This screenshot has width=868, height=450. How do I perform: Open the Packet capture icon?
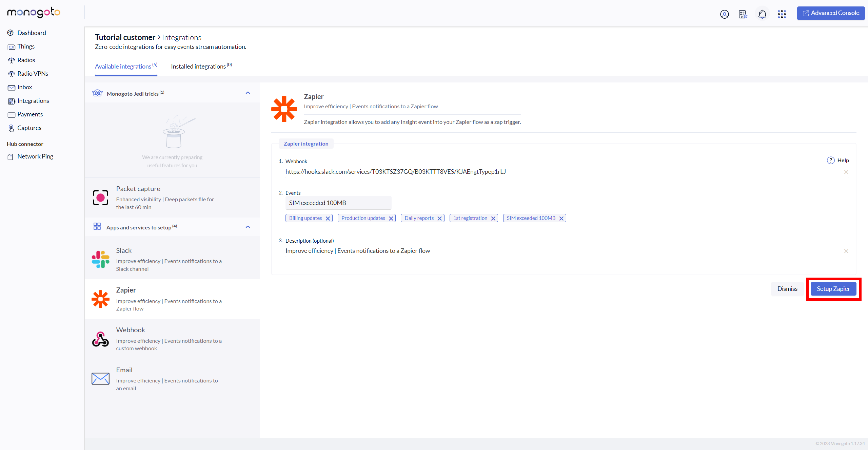(x=100, y=198)
